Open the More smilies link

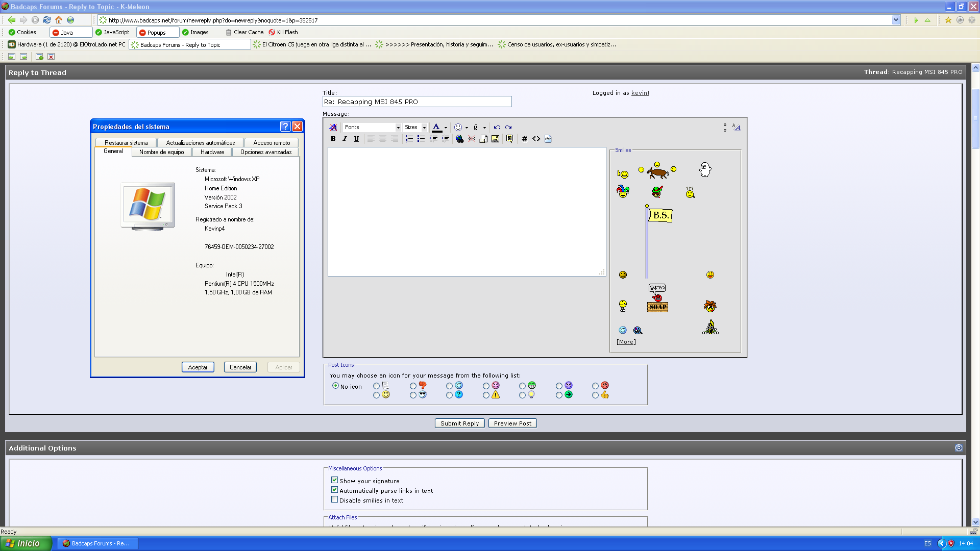pyautogui.click(x=626, y=342)
